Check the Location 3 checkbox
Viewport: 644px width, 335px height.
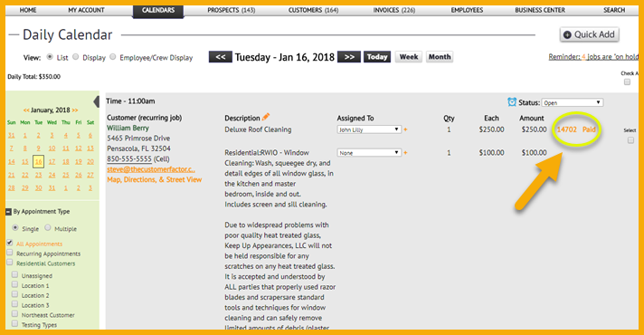click(x=14, y=304)
